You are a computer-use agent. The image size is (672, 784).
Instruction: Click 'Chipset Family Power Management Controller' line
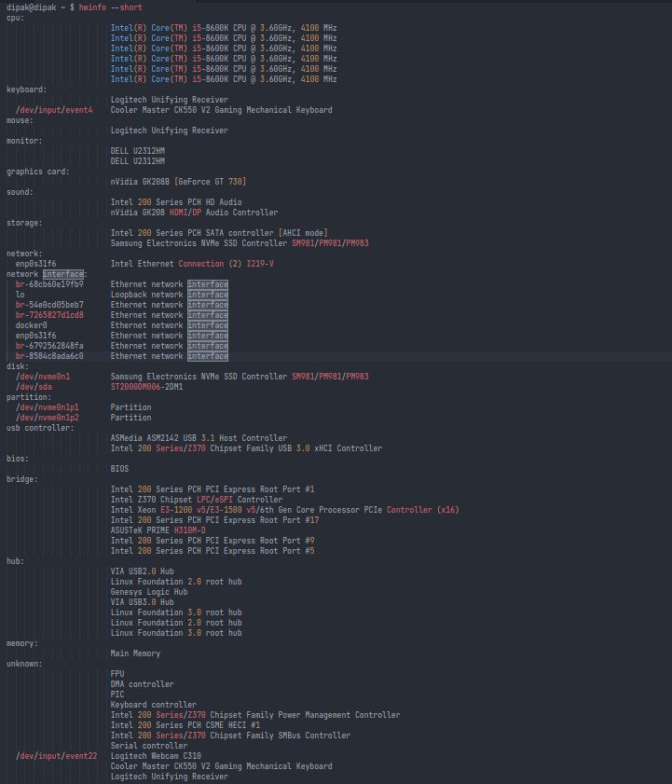(x=255, y=715)
